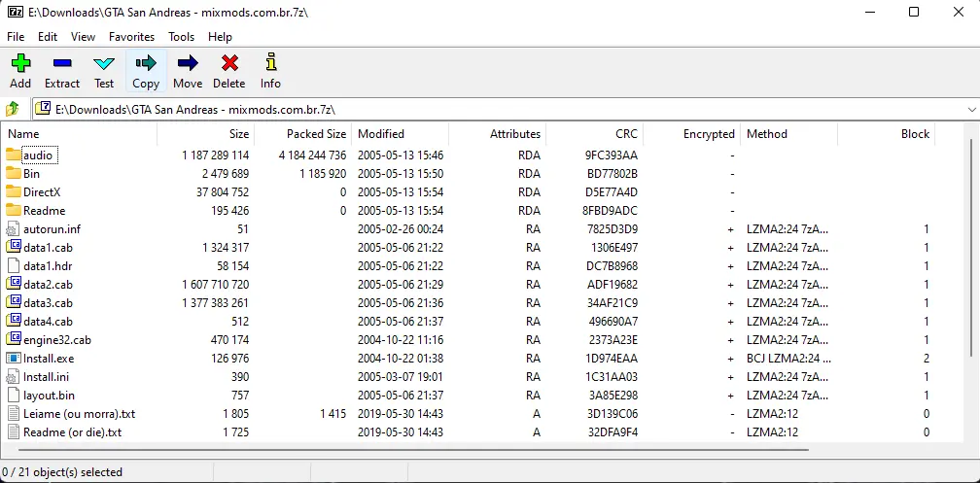
Task: Open the Edit menu
Action: click(x=48, y=37)
